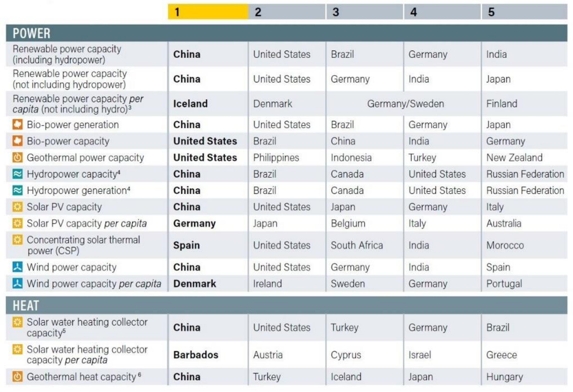Select the rank 5 column header
This screenshot has height=392, width=573.
tap(524, 12)
